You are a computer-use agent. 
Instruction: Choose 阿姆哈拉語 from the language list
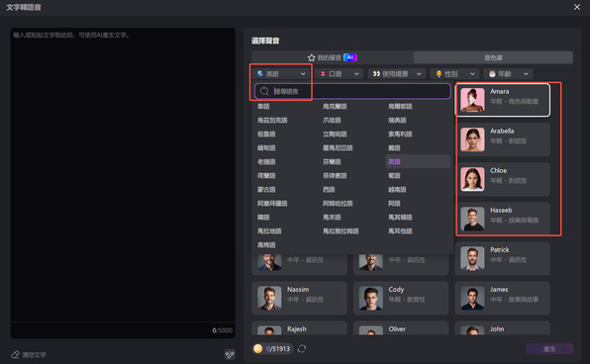click(338, 204)
